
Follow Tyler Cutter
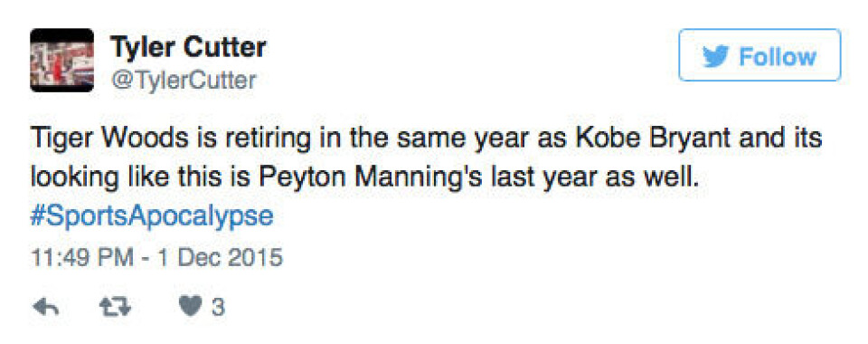tap(759, 55)
